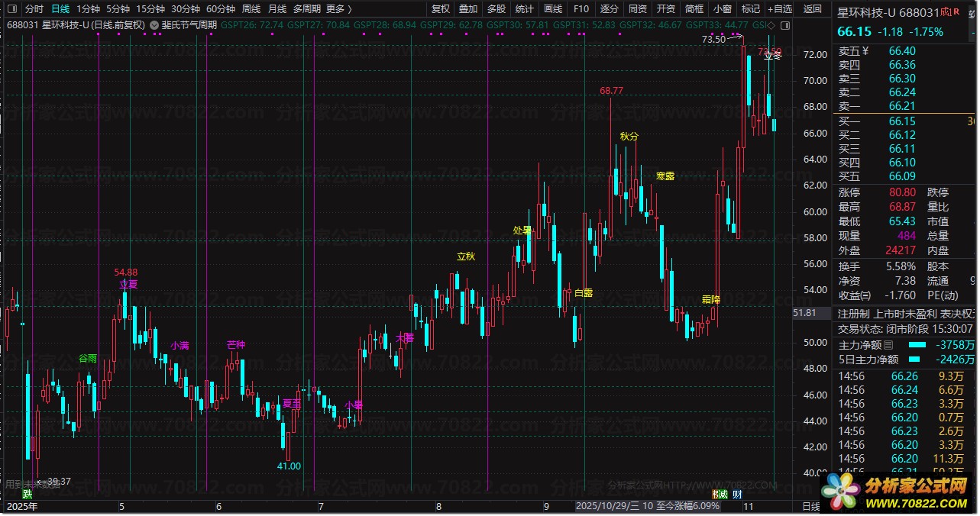Image resolution: width=980 pixels, height=516 pixels.
Task: Add stock via +自选 button
Action: pos(779,9)
